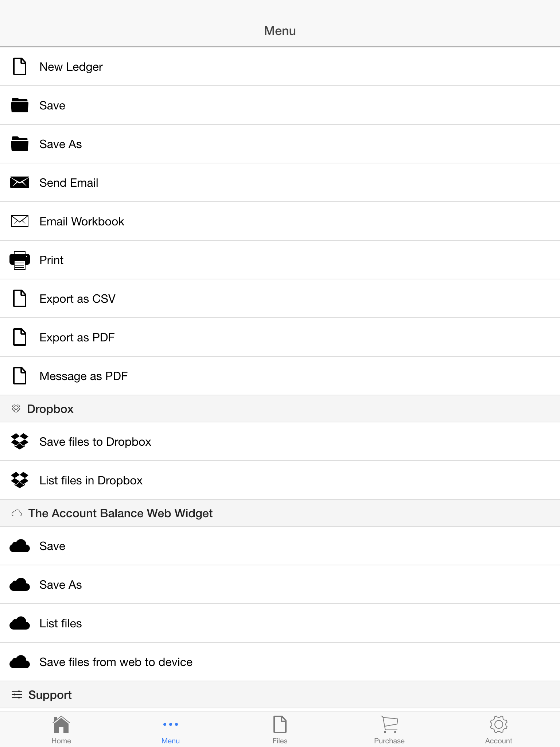This screenshot has height=747, width=560.
Task: Tap the printer icon
Action: [x=20, y=260]
